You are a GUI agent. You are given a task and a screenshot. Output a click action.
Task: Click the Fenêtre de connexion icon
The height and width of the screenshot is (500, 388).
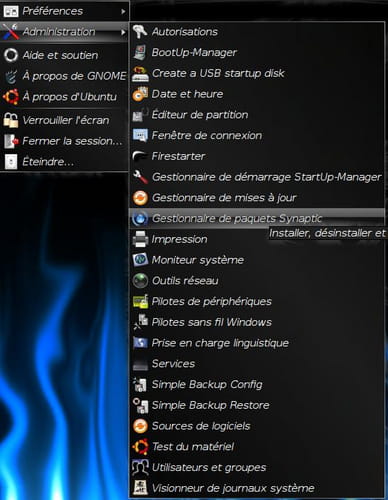140,135
